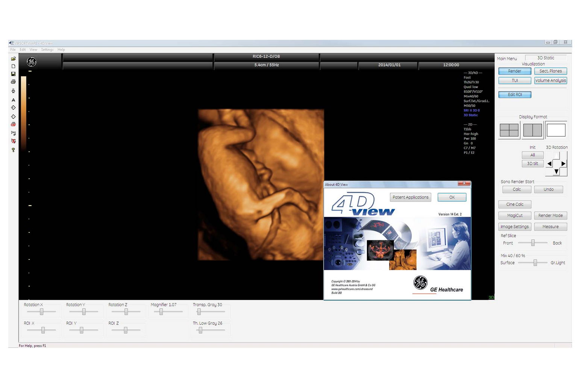Rotate 3D view up with arrow
Screen dimensions: 588x385
click(x=556, y=156)
